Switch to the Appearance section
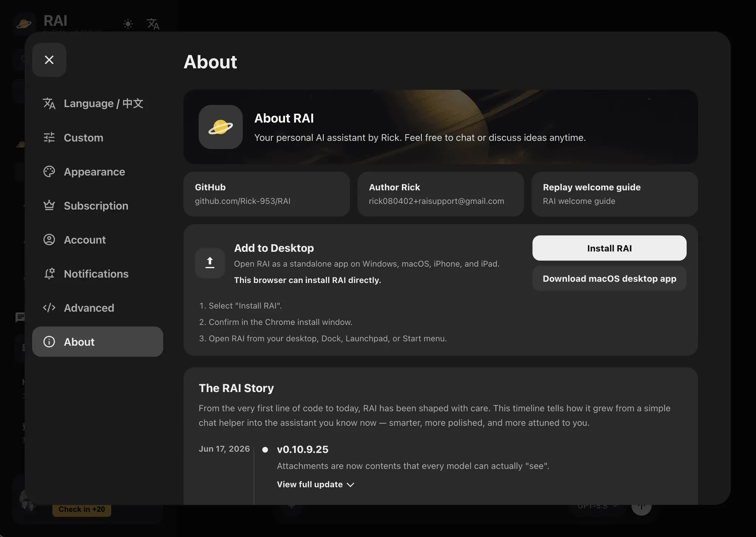This screenshot has height=537, width=756. coord(97,172)
